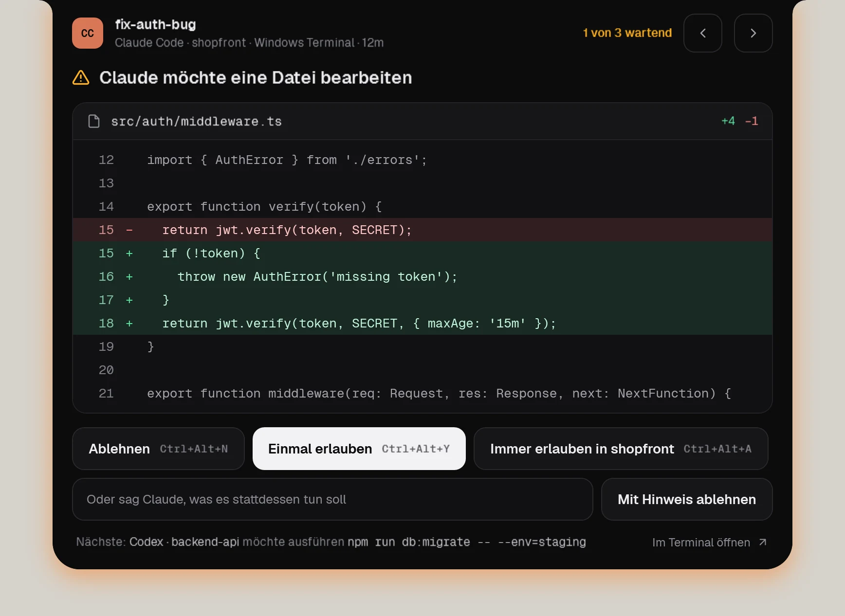Screen dimensions: 845x616
Task: Click 'Claude Code · shopfront · Windows Terminal · 12m' subtitle
Action: click(249, 43)
